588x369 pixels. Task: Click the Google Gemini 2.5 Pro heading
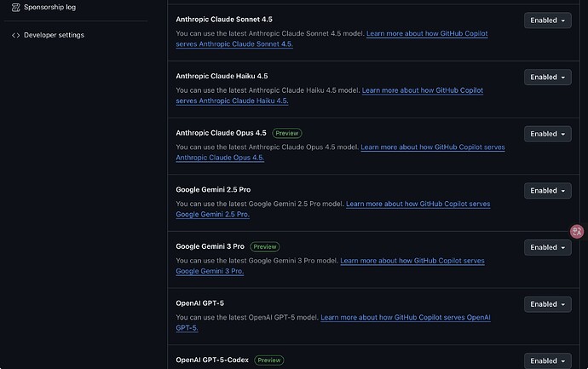(213, 190)
